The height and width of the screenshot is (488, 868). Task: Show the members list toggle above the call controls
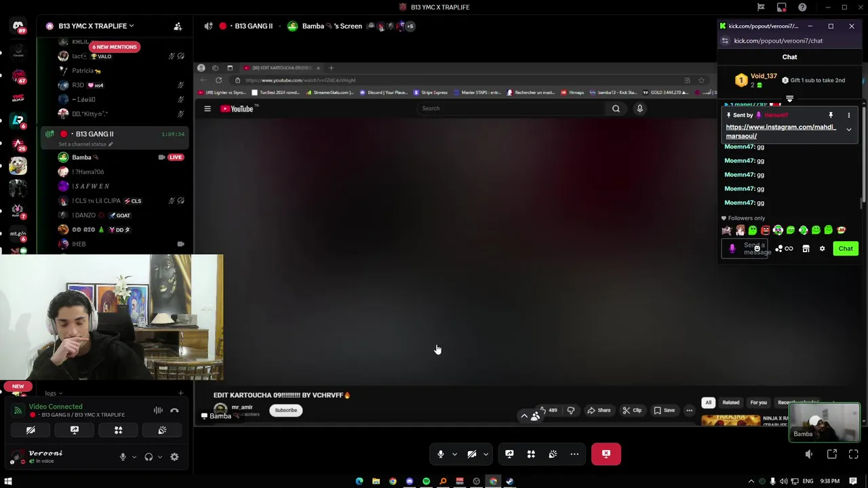coord(530,415)
